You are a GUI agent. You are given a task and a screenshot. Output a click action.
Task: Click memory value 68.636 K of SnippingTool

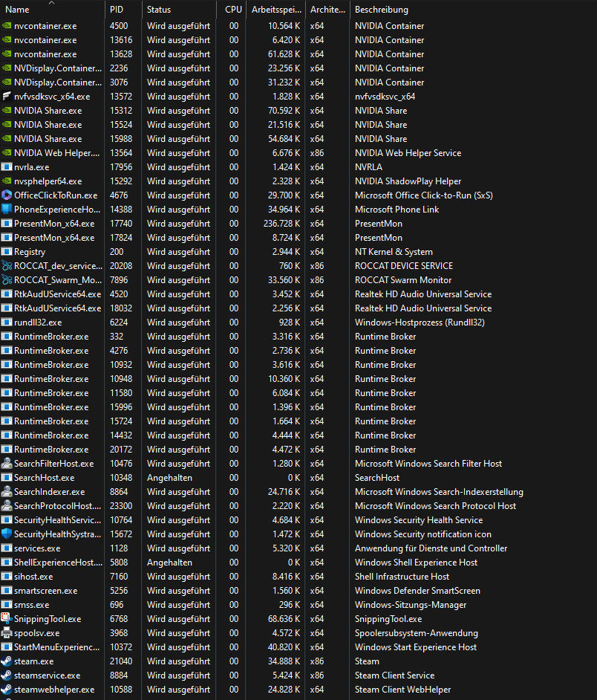tap(284, 619)
